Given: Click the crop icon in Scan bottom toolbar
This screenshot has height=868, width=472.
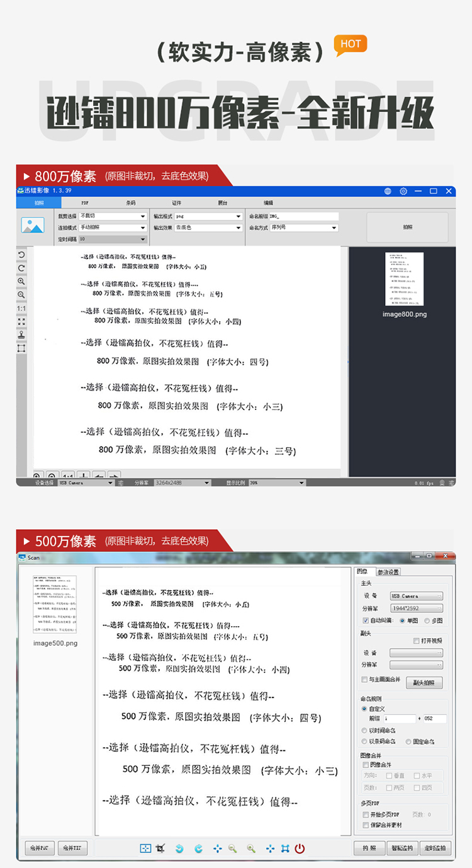Looking at the screenshot, I should (160, 848).
